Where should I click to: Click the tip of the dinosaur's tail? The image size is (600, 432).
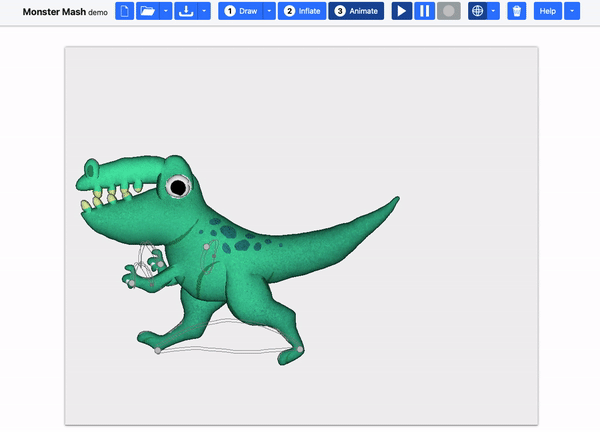click(397, 198)
